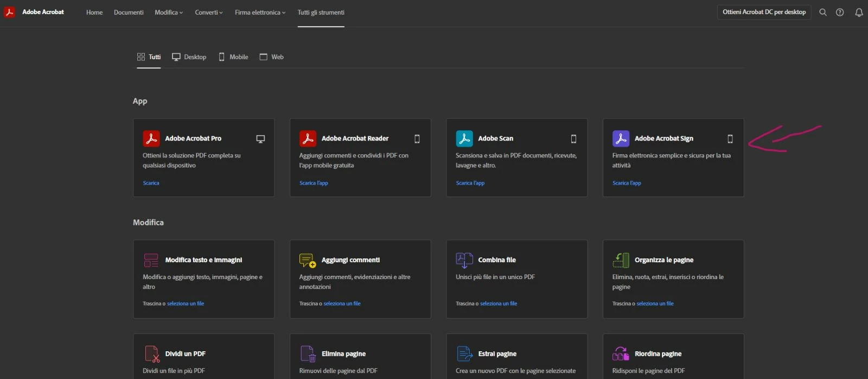This screenshot has width=868, height=379.
Task: Click the Adobe Acrobat logo icon
Action: (x=9, y=12)
